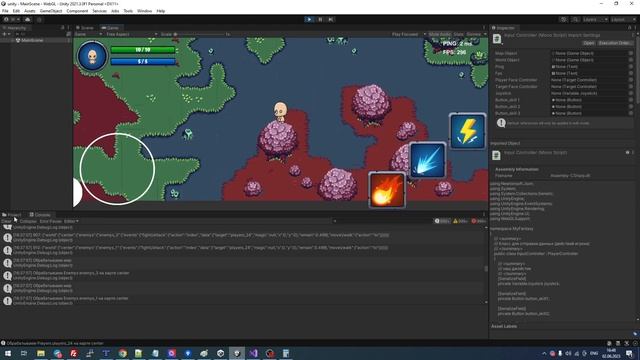Toggle the Stats overlay button

coord(458,34)
